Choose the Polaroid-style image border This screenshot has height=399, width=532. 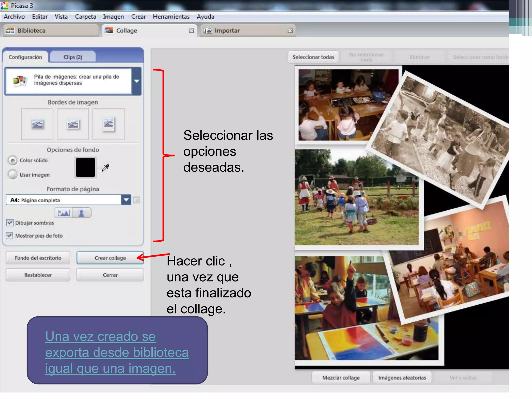108,124
